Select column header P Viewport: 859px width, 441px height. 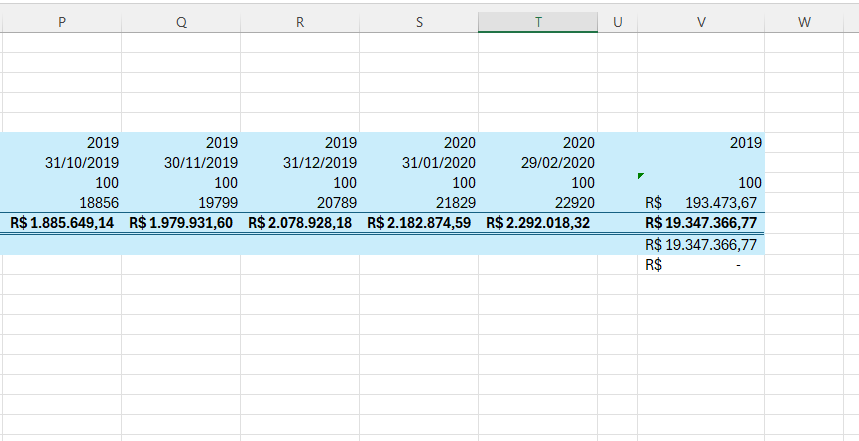coord(62,22)
